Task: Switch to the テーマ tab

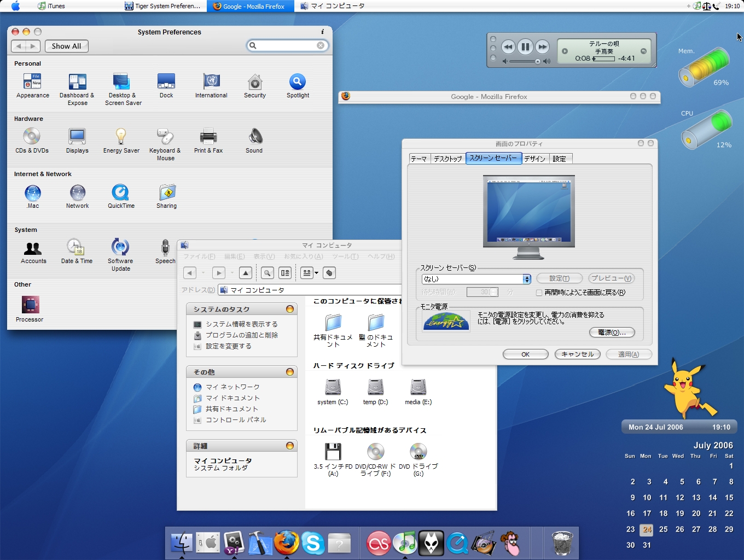Action: point(419,159)
